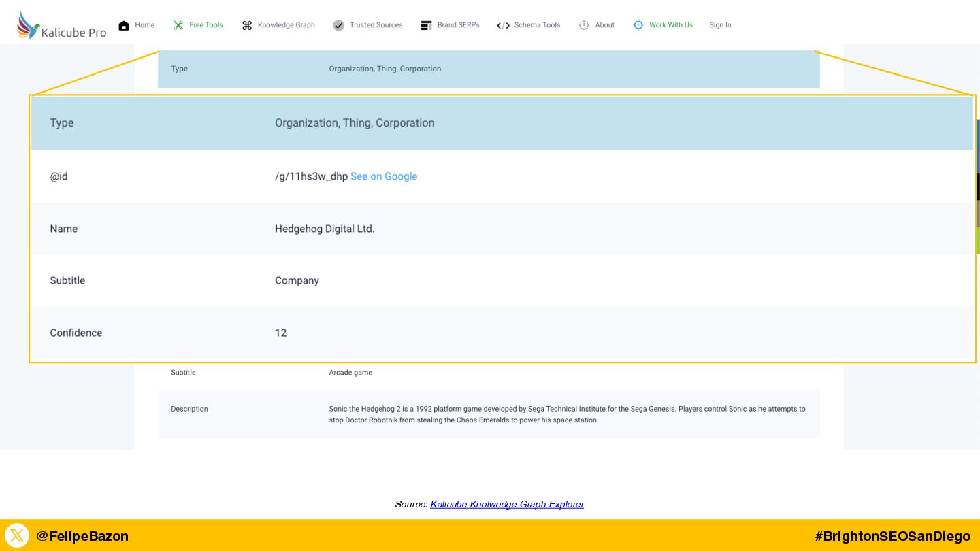Click the Brand SERPs list icon
This screenshot has width=980, height=551.
(426, 25)
